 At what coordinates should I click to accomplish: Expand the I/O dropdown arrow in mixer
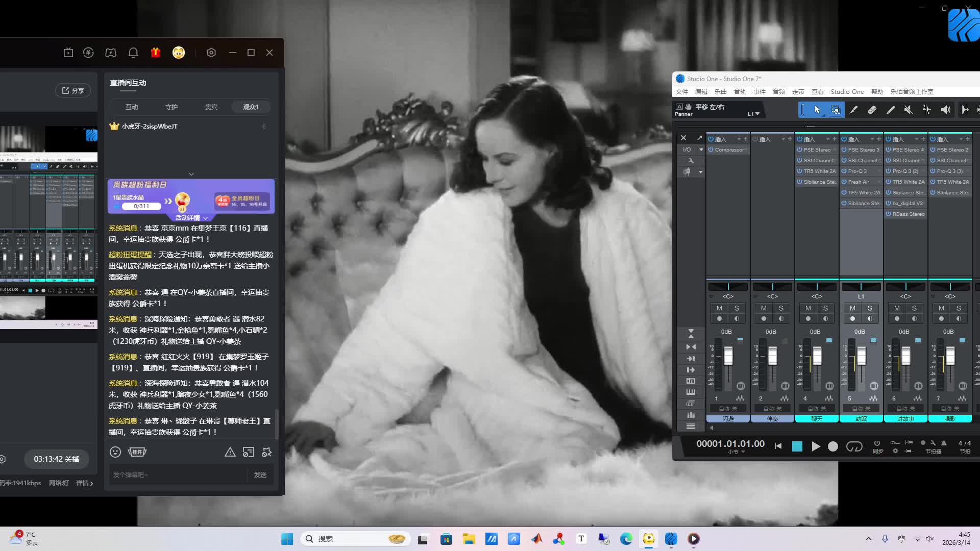tap(701, 149)
